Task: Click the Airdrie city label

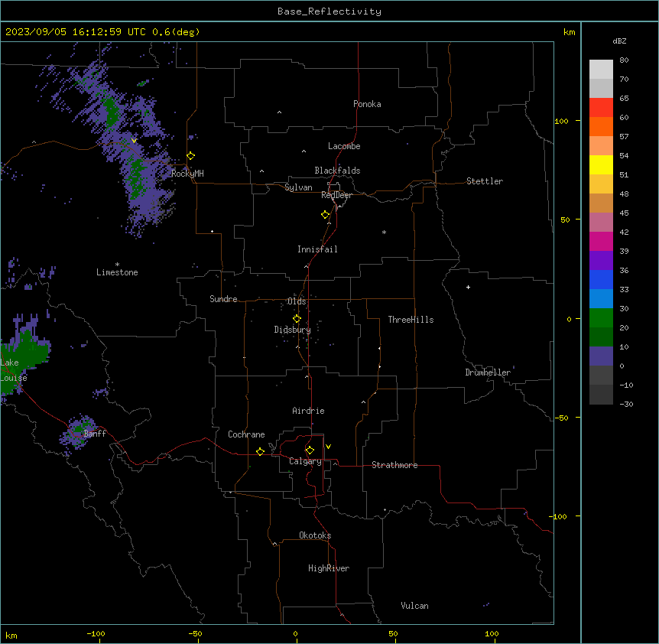Action: tap(308, 411)
